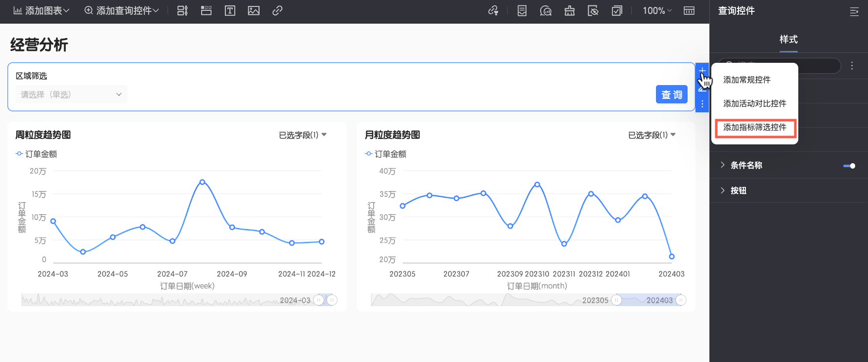This screenshot has height=362, width=868.
Task: Toggle 订单金额 legend in 周粒度趋势图
Action: coord(37,154)
